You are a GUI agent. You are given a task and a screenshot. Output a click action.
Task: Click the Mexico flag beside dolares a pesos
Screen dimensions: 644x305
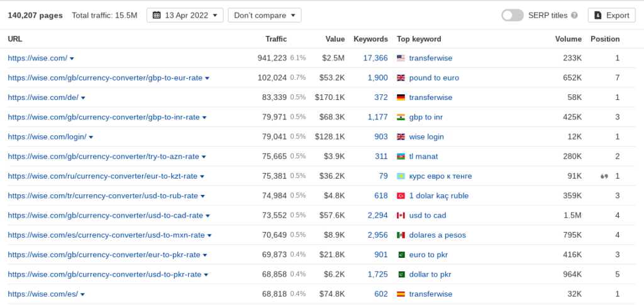click(x=401, y=236)
